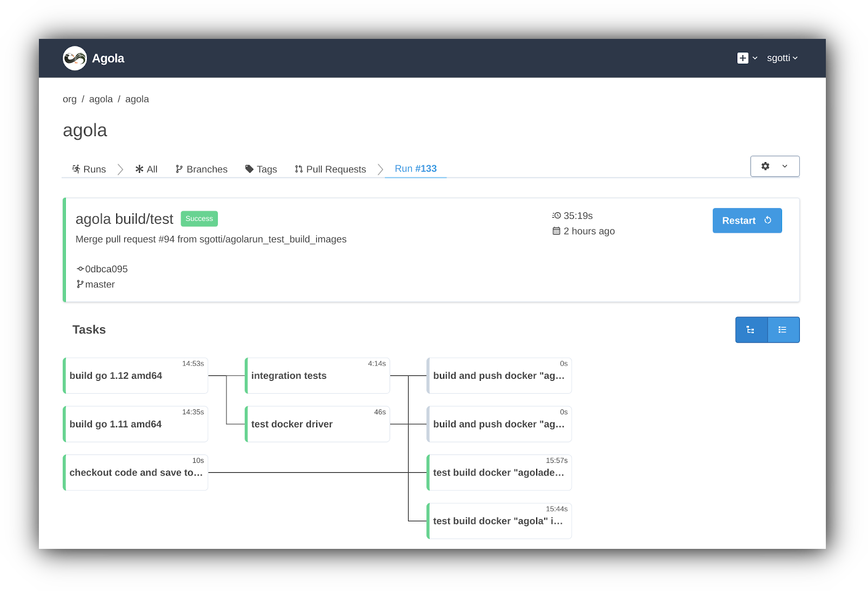Open the build go 1.12 amd64 task

[136, 375]
